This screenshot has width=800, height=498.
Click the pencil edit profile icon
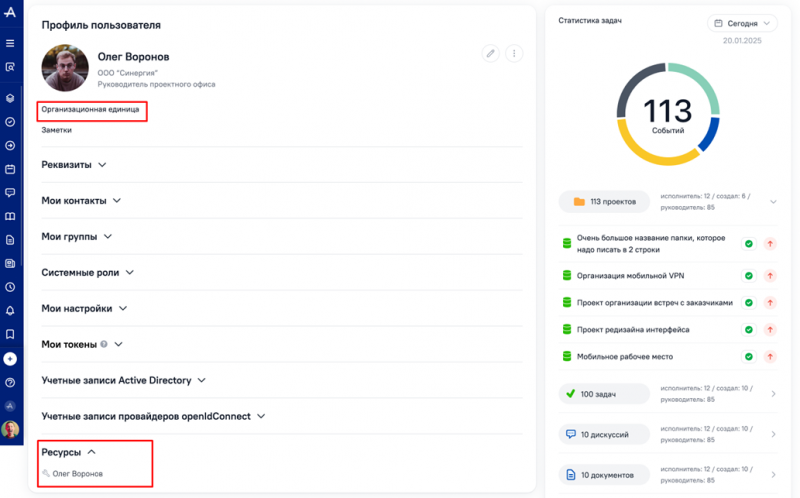pyautogui.click(x=490, y=53)
